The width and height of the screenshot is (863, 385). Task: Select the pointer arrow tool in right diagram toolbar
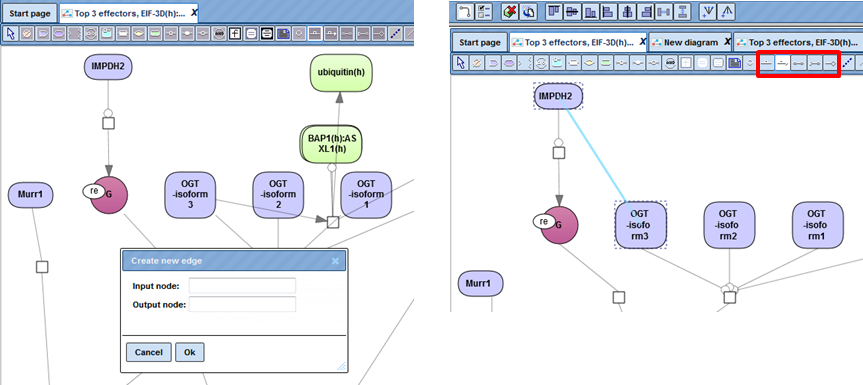point(461,63)
